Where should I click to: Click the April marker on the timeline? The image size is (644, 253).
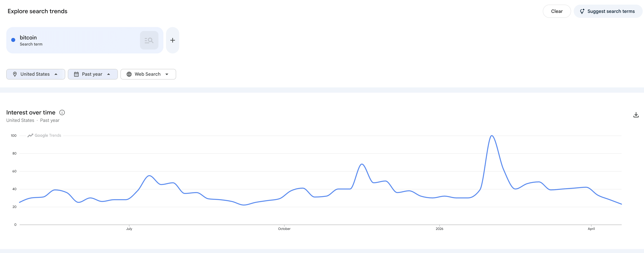point(591,229)
